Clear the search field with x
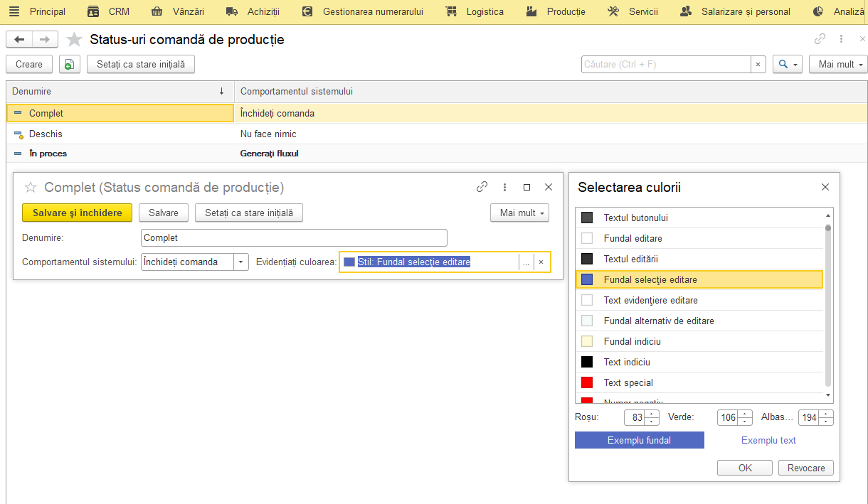 (758, 64)
